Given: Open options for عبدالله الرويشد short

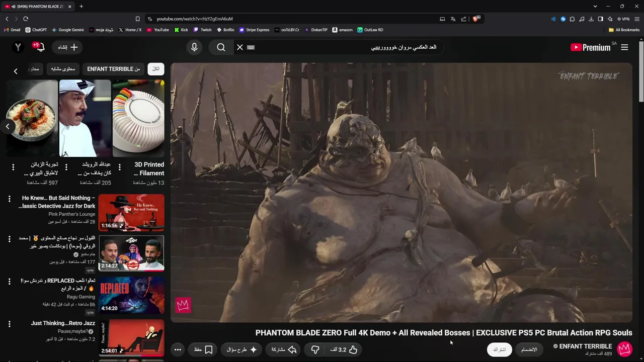Looking at the screenshot, I should (x=66, y=167).
